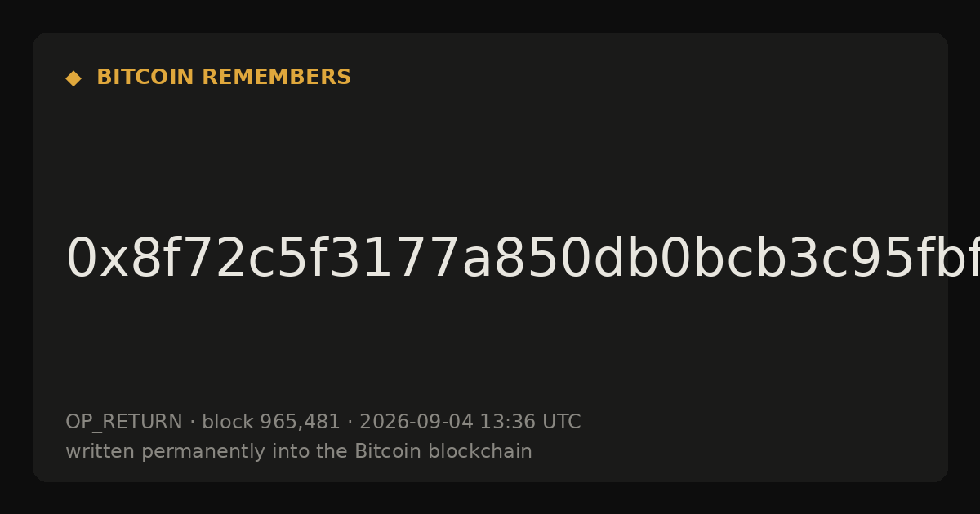The image size is (980, 514).
Task: Click the written permanently footer line
Action: [x=299, y=452]
